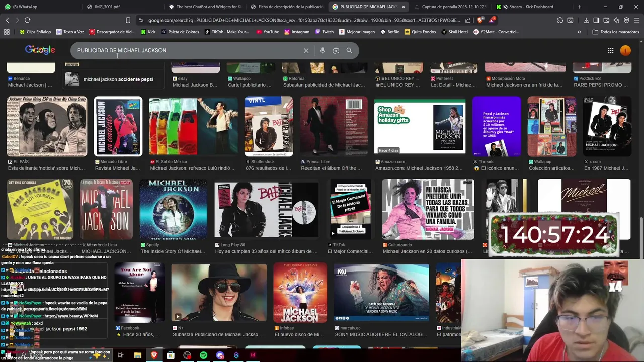Screen dimensions: 644x362
Task: Open the Instagram bookmark
Action: point(297,32)
